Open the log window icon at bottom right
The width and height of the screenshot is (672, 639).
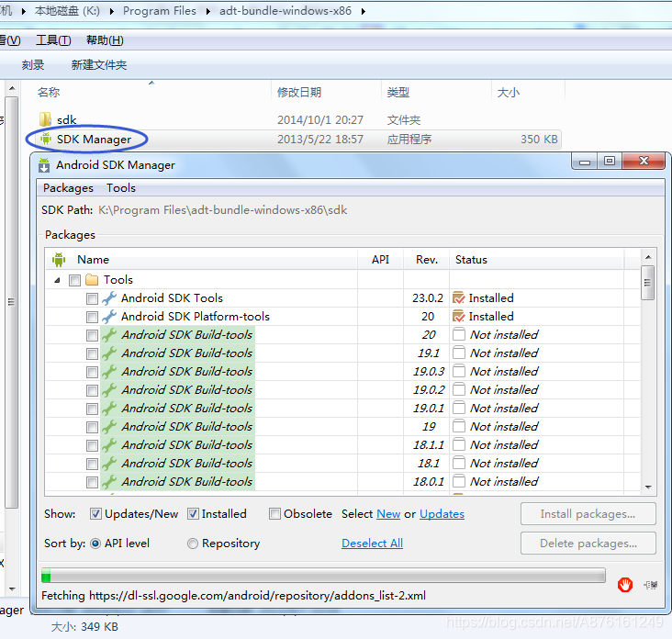point(651,585)
